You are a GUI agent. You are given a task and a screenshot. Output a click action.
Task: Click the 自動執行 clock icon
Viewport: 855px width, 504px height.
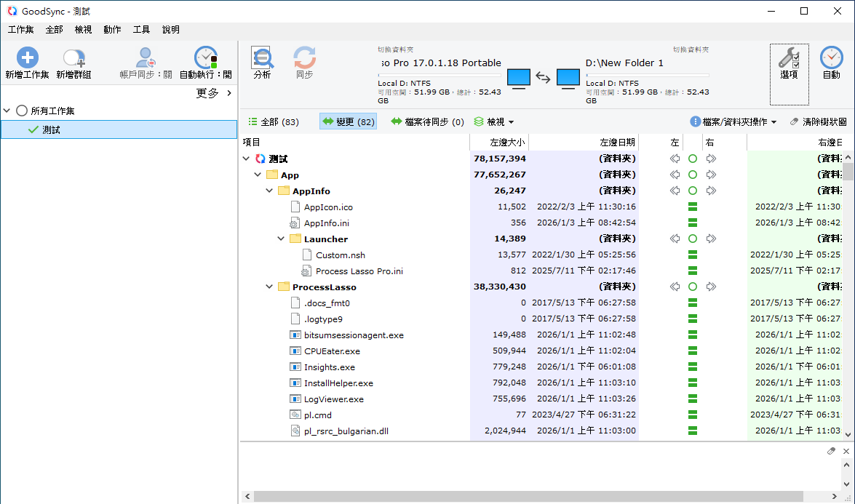[x=206, y=57]
